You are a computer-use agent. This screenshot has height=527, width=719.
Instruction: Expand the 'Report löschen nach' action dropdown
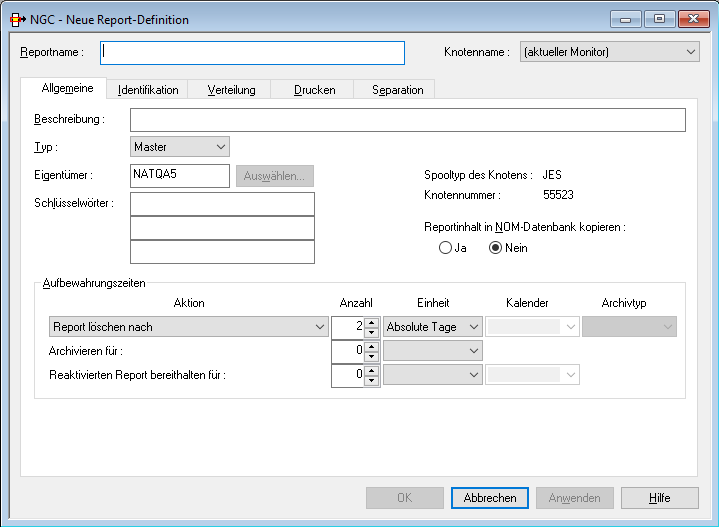pos(188,327)
